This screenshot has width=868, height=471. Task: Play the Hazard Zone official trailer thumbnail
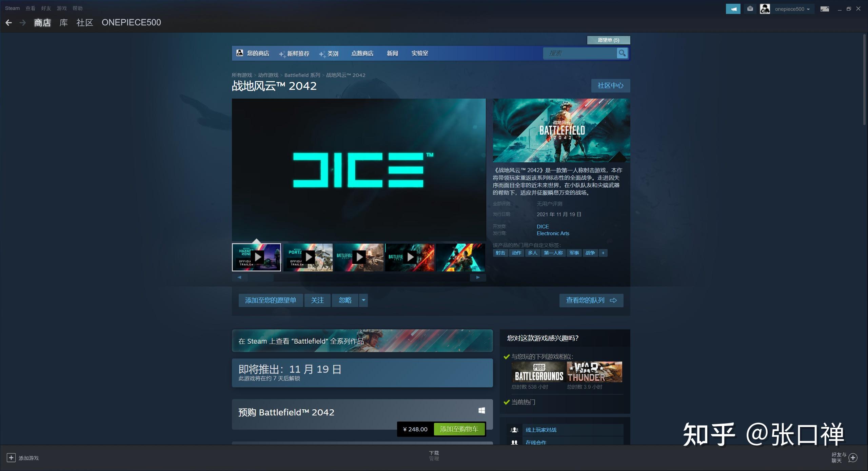pos(256,257)
